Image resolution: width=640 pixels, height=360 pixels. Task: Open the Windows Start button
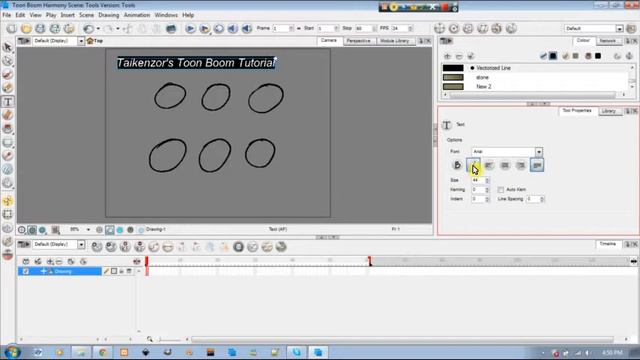tap(12, 352)
